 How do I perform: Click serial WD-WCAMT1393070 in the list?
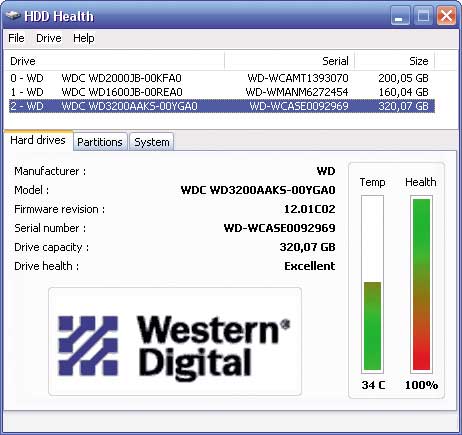(x=298, y=78)
